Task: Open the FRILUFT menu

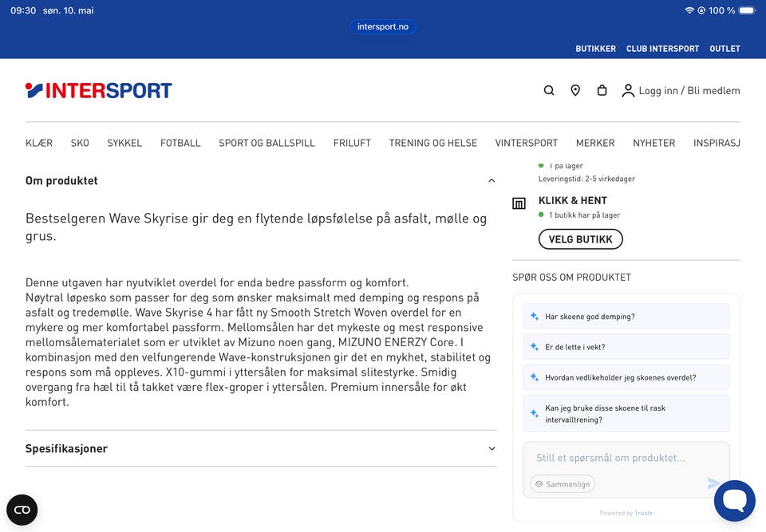Action: click(352, 143)
